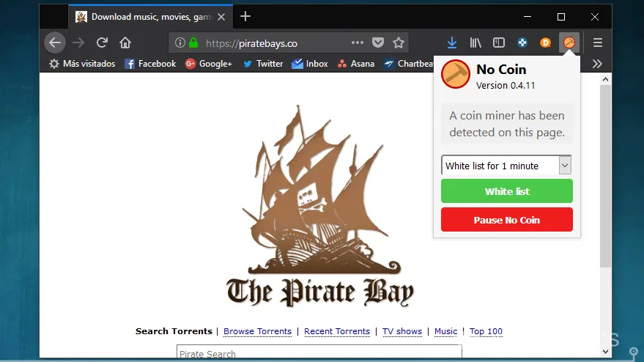Click "A coin miner has been detected" message
Screen dimensions: 644x362
507,124
